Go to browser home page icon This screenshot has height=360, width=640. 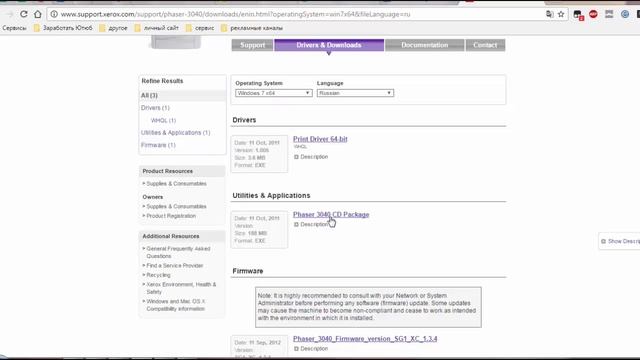click(38, 14)
